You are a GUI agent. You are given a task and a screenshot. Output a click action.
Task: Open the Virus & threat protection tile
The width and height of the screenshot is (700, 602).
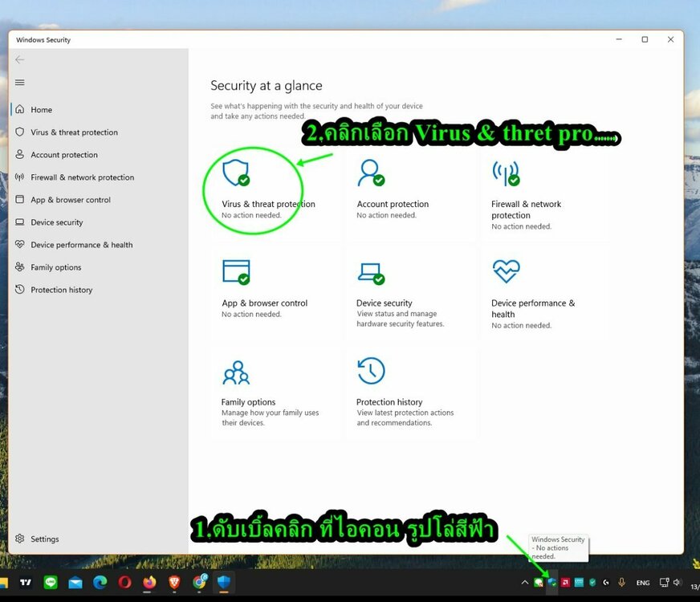pos(268,204)
